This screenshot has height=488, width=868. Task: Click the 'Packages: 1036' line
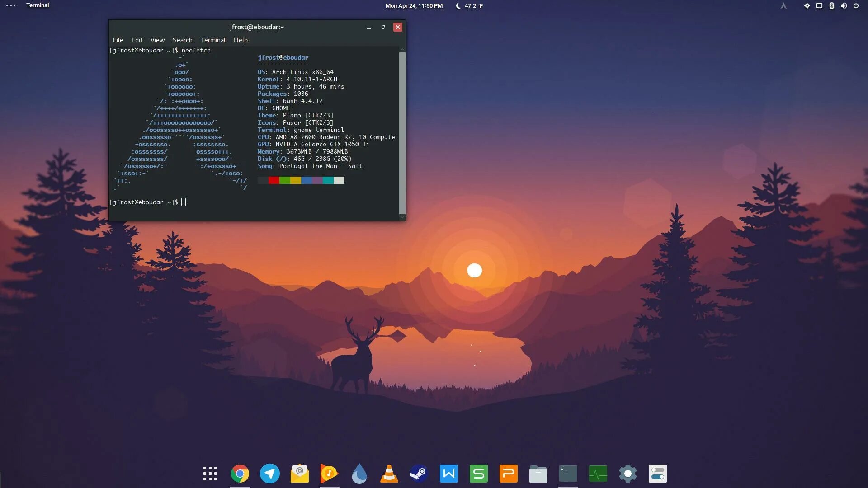(x=283, y=94)
